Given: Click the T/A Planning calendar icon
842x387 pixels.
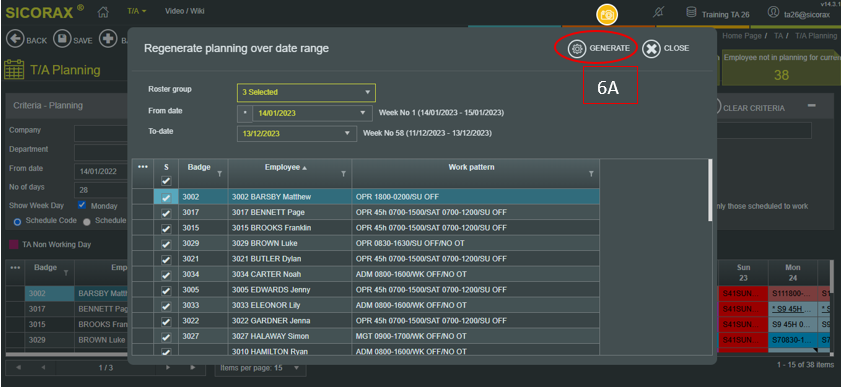Looking at the screenshot, I should click(x=13, y=70).
